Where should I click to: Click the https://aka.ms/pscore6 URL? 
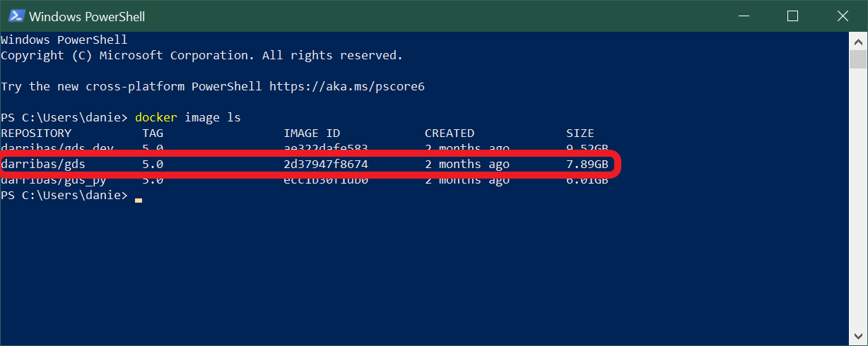[347, 86]
